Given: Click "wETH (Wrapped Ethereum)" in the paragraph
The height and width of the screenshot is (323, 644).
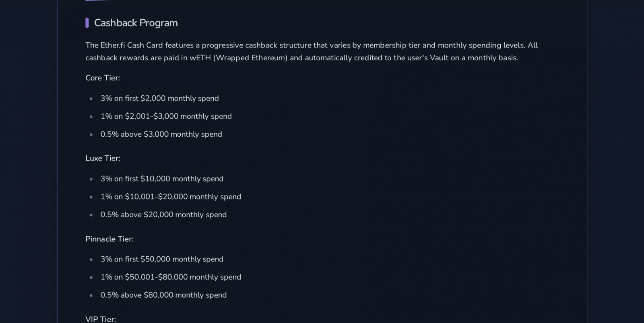Looking at the screenshot, I should tap(238, 58).
